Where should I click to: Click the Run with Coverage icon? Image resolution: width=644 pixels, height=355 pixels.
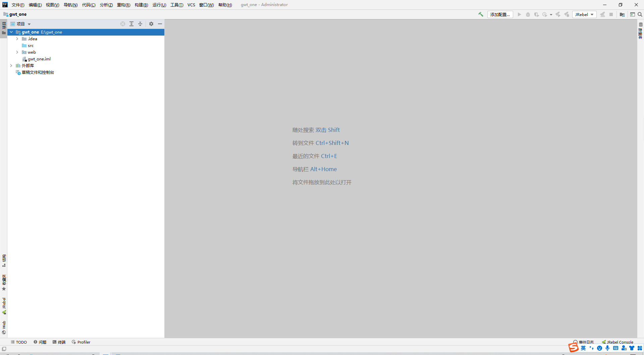click(537, 14)
